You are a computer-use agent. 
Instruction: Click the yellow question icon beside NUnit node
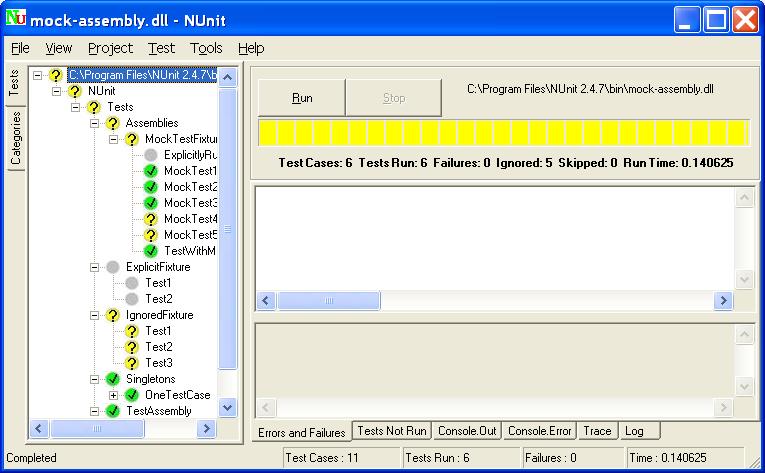tap(75, 91)
